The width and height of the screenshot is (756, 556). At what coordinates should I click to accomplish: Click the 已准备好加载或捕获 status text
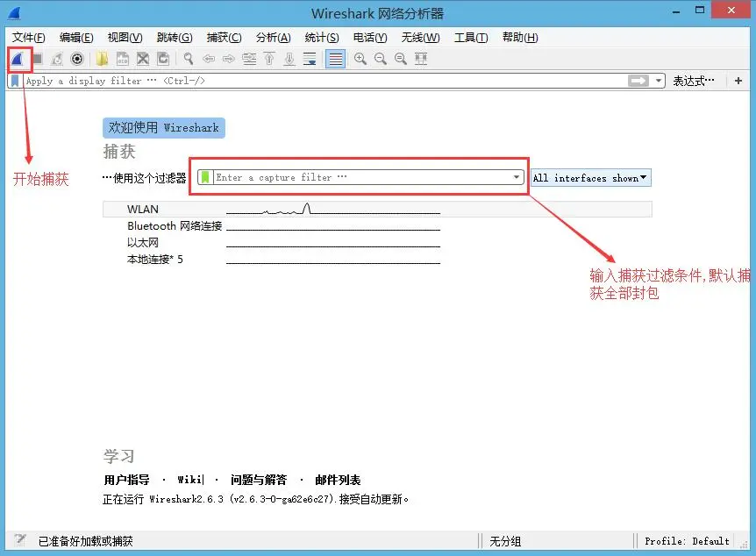coord(86,541)
